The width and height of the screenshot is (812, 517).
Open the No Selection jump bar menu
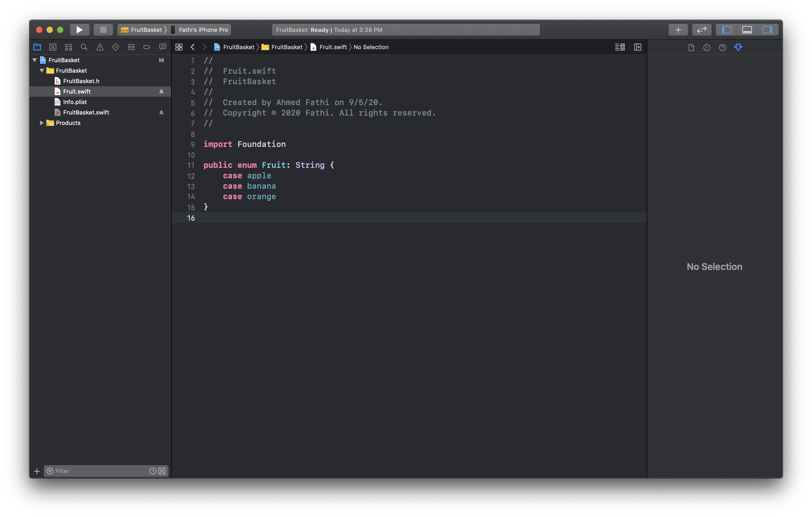pyautogui.click(x=371, y=47)
